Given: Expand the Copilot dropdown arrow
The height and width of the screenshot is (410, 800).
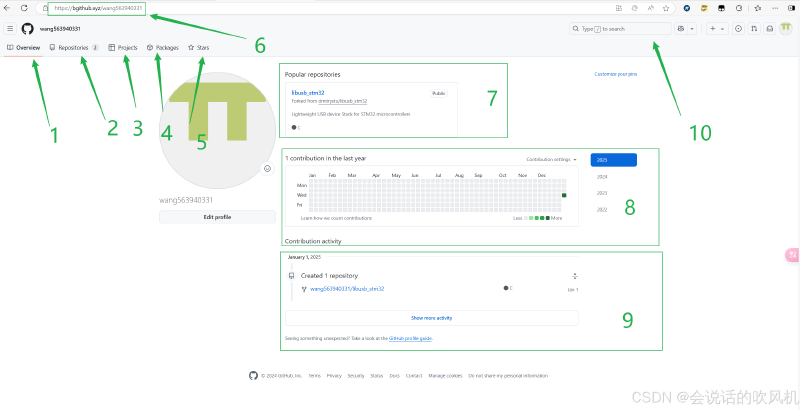Looking at the screenshot, I should tap(692, 29).
